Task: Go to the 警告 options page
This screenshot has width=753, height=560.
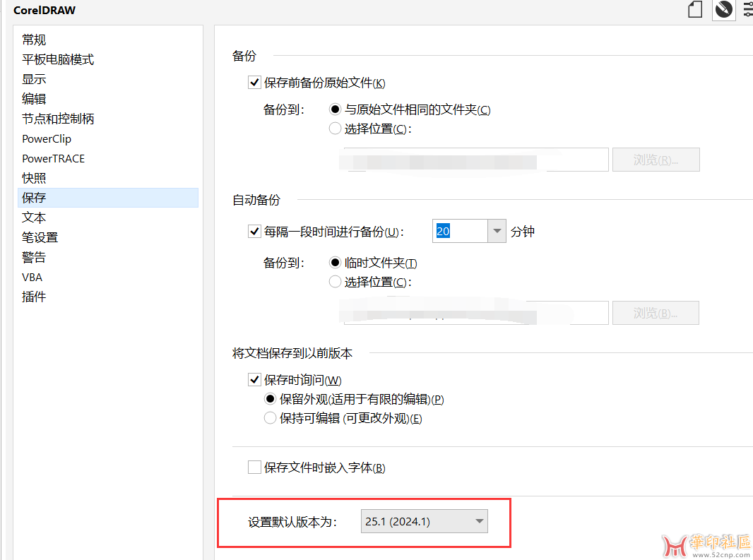Action: tap(108, 258)
